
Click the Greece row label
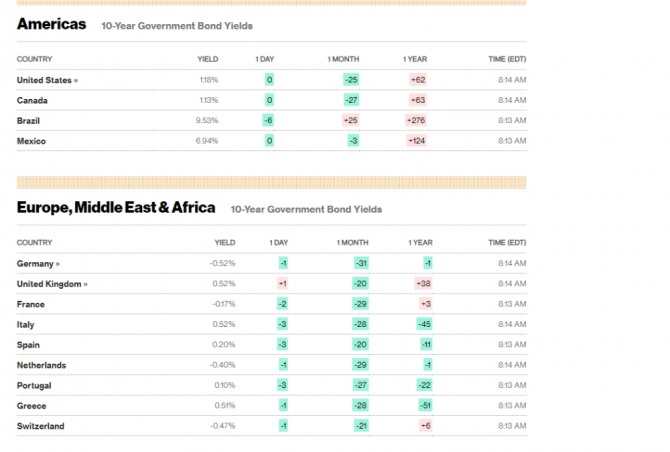[x=31, y=406]
